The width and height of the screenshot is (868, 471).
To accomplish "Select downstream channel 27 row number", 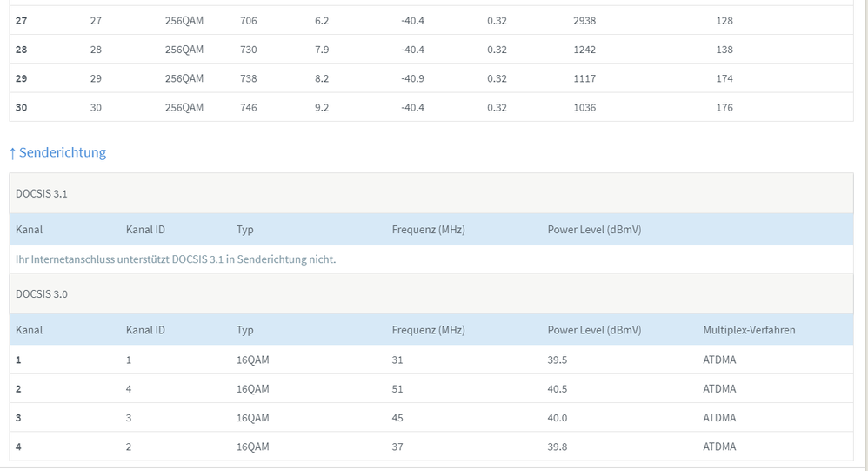I will 22,20.
